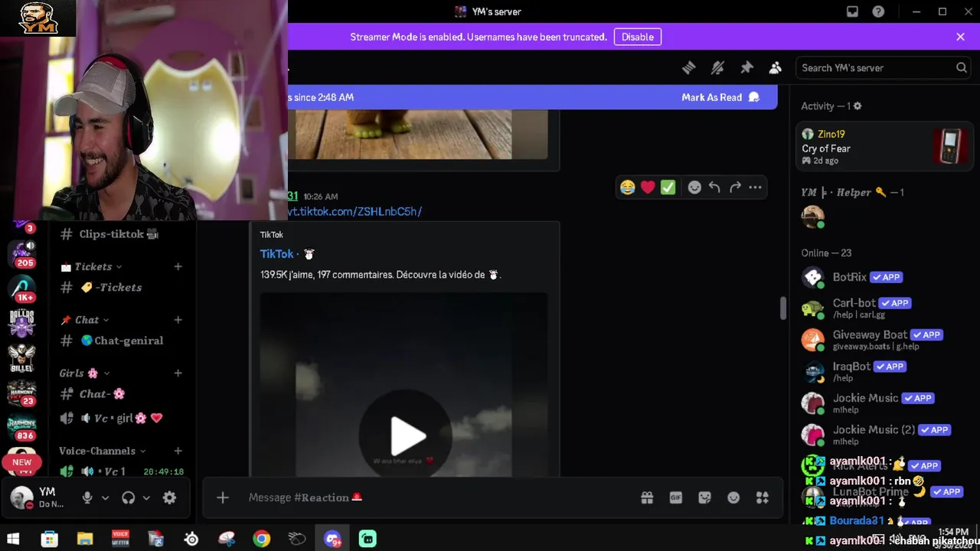Collapse the Voice-Channels category
Screen dimensions: 980x551
point(103,451)
